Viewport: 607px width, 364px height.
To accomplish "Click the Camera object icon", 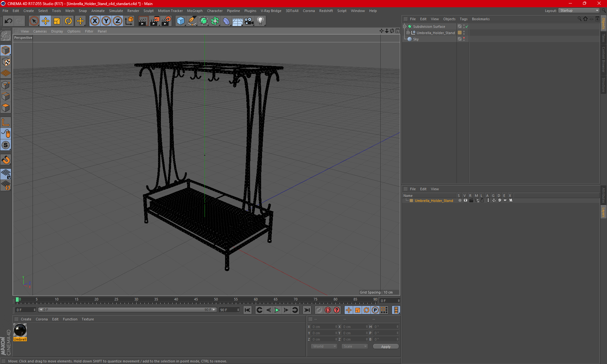I will click(249, 21).
